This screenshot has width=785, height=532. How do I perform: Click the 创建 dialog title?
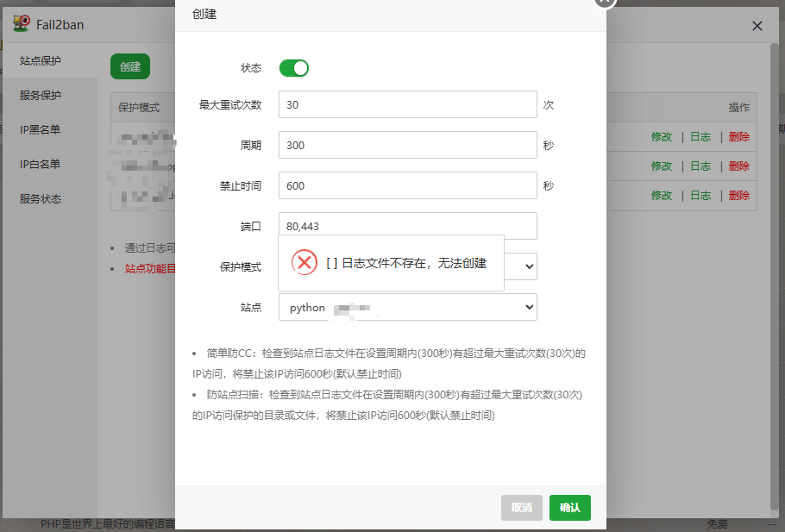pyautogui.click(x=204, y=14)
